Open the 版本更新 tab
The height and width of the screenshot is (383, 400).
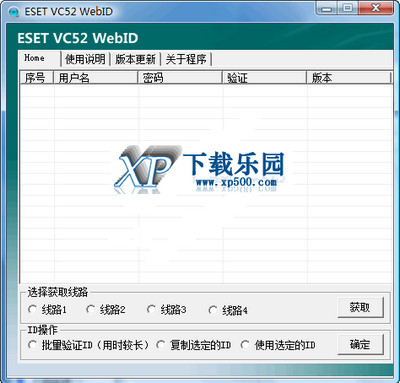135,59
